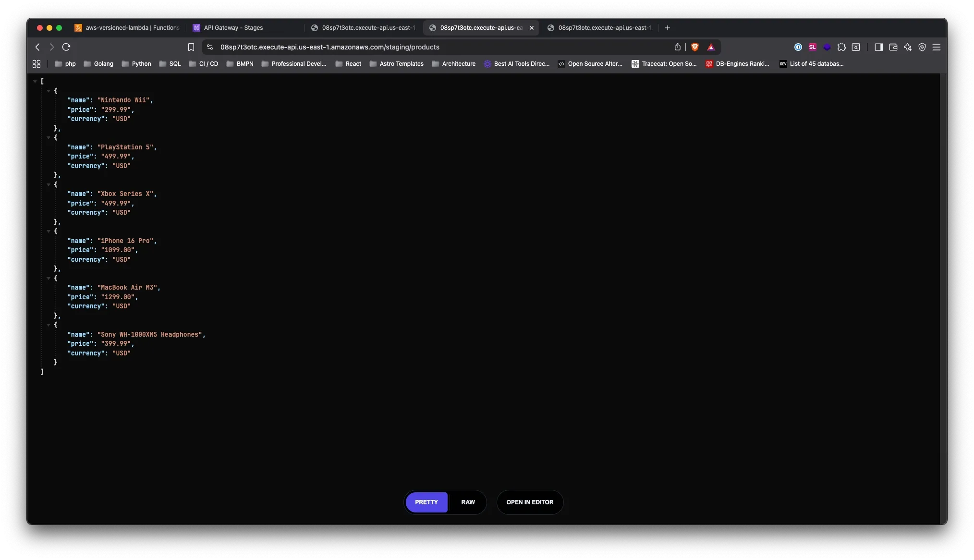Collapse the iPhone 16 Pro entry
Viewport: 974px width, 560px height.
pos(48,231)
